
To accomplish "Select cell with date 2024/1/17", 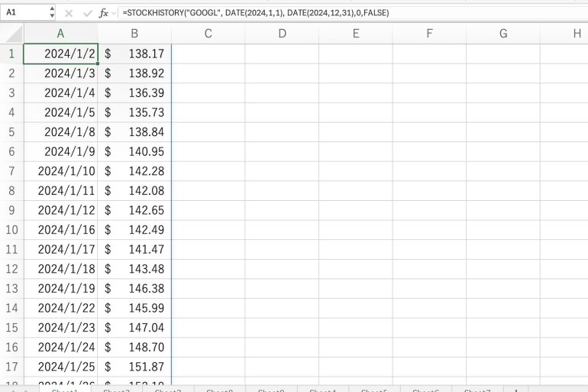I will 60,249.
